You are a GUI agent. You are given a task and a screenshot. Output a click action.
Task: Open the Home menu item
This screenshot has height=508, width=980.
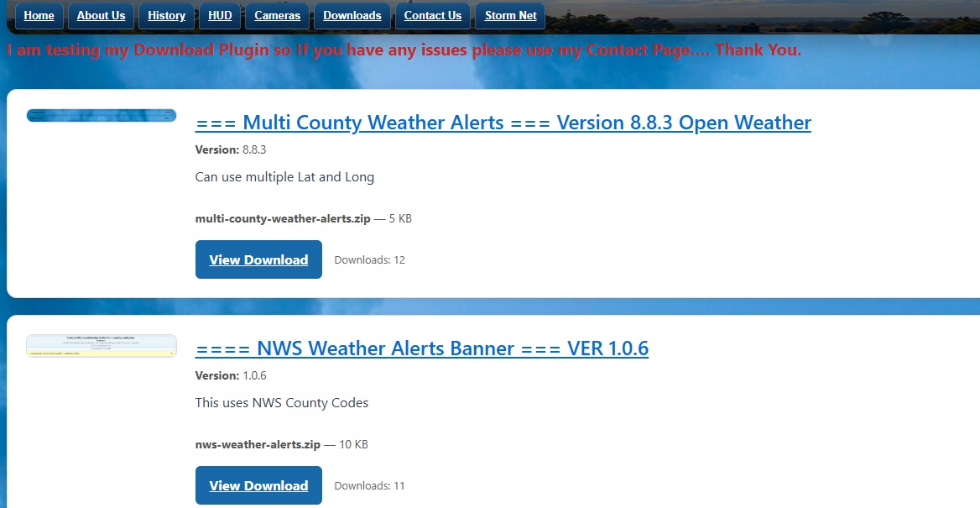pyautogui.click(x=39, y=16)
